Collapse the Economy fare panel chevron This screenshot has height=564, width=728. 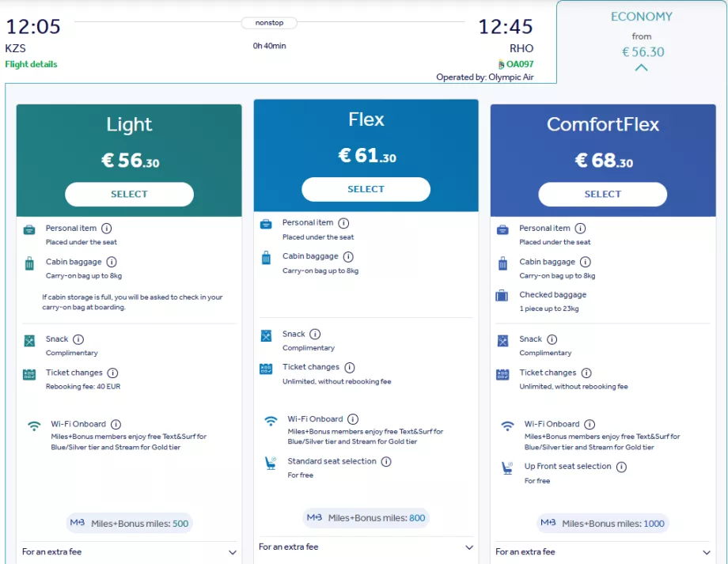[x=641, y=68]
